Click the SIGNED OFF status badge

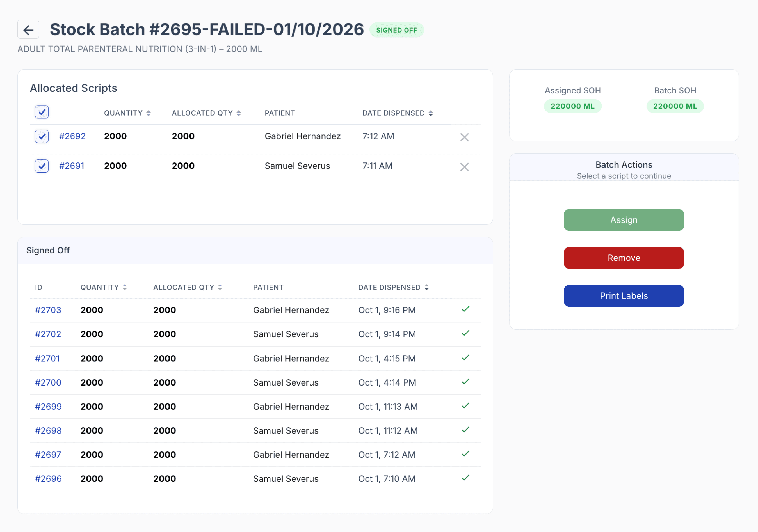tap(396, 30)
